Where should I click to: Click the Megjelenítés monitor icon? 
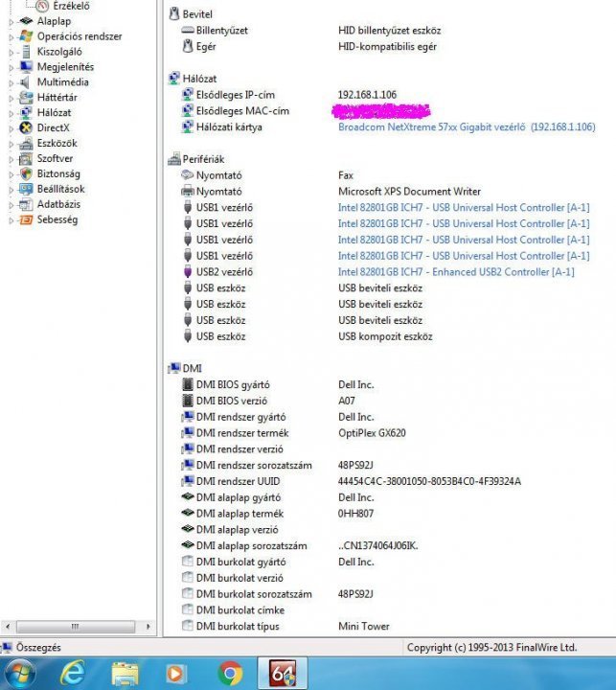(x=27, y=67)
